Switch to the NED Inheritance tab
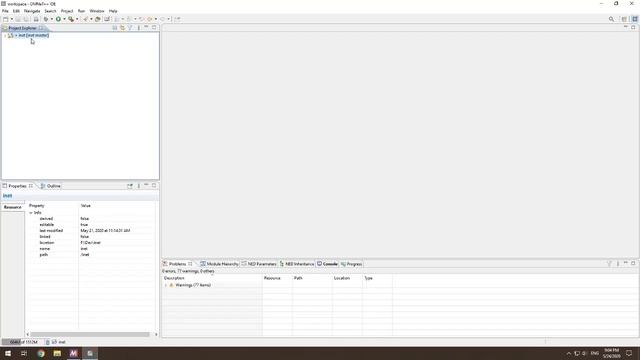The width and height of the screenshot is (640, 360). coord(297,264)
